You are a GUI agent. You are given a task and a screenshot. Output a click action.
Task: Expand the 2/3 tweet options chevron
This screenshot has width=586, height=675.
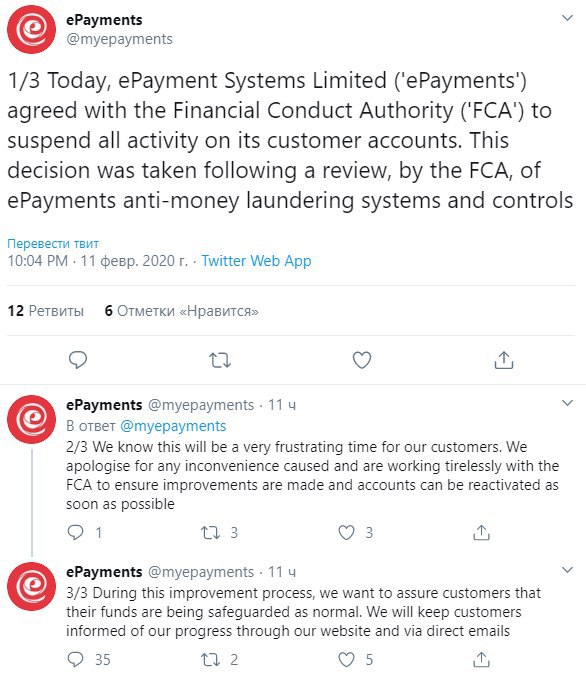(x=568, y=403)
